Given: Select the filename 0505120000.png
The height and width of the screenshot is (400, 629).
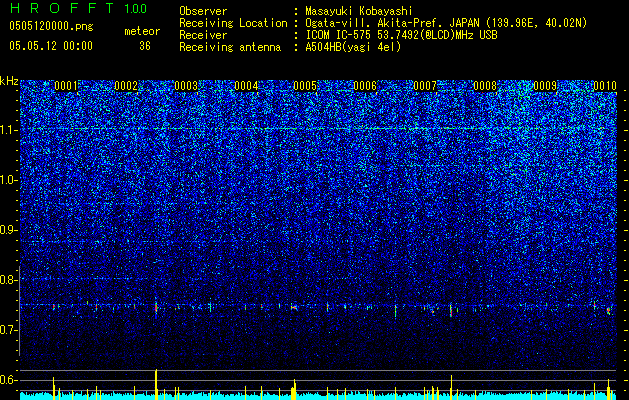Looking at the screenshot, I should coord(51,27).
